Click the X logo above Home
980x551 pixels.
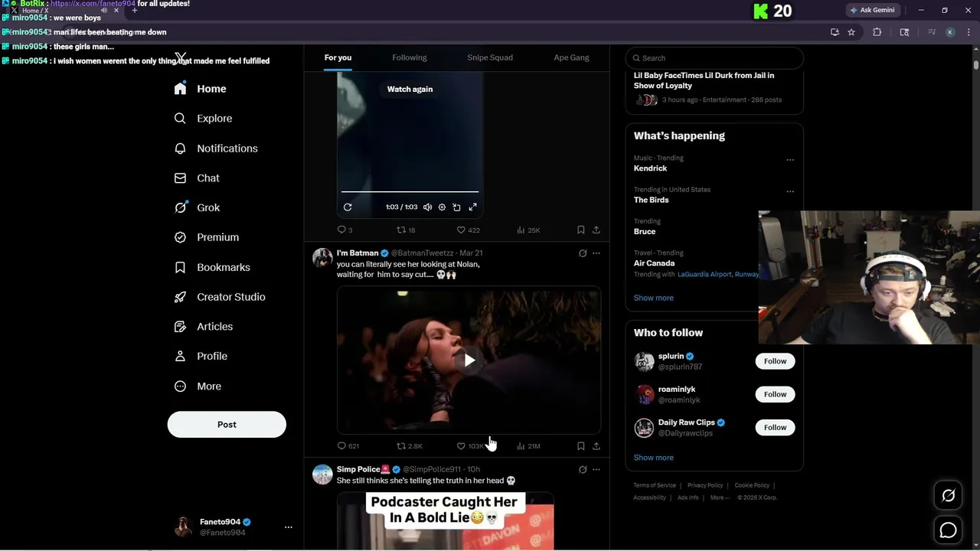pyautogui.click(x=180, y=57)
